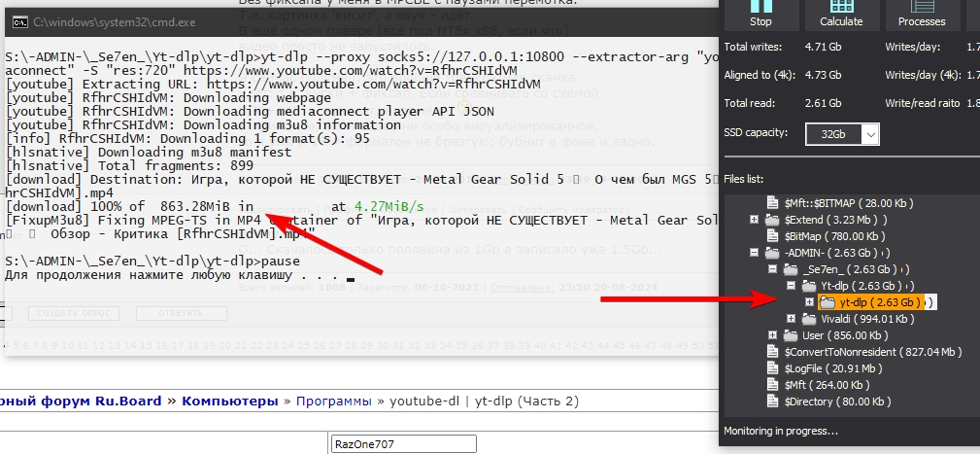The image size is (980, 454).
Task: Click the Stop monitoring button
Action: [x=760, y=15]
